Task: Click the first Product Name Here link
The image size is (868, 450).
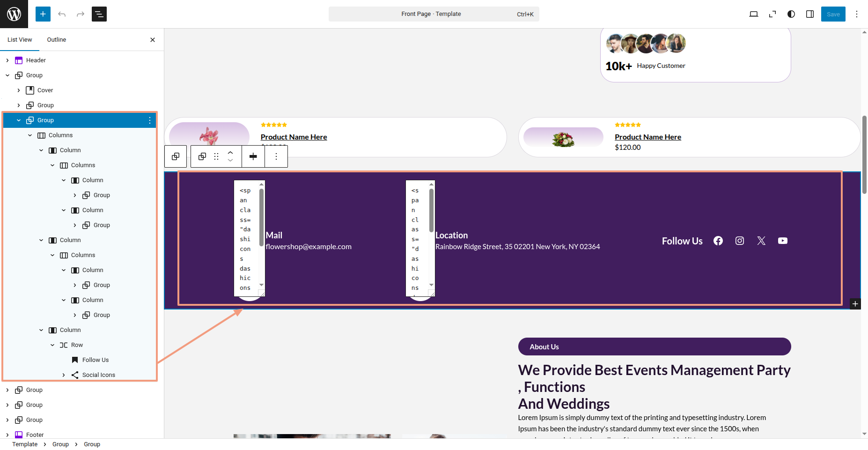Action: pyautogui.click(x=294, y=137)
